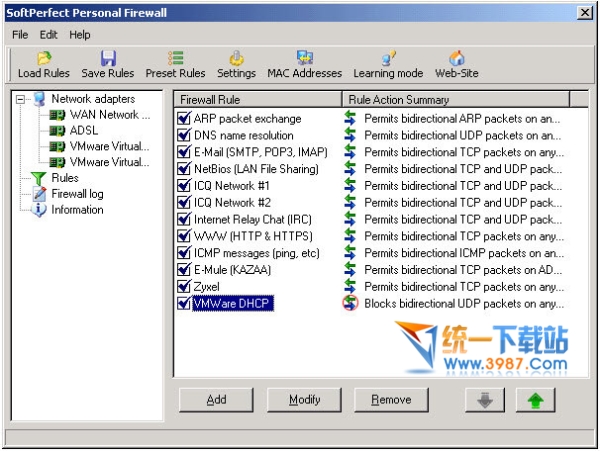
Task: Click the arrows icon for ICQ Network #1
Action: pos(350,186)
